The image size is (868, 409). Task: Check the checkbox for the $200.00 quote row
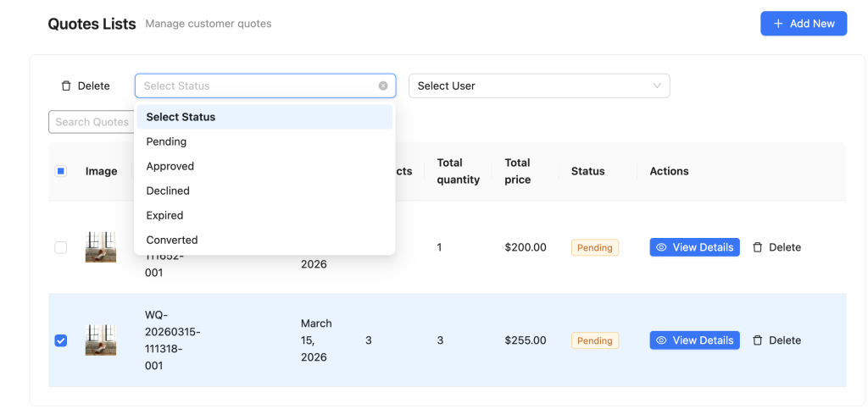[61, 247]
